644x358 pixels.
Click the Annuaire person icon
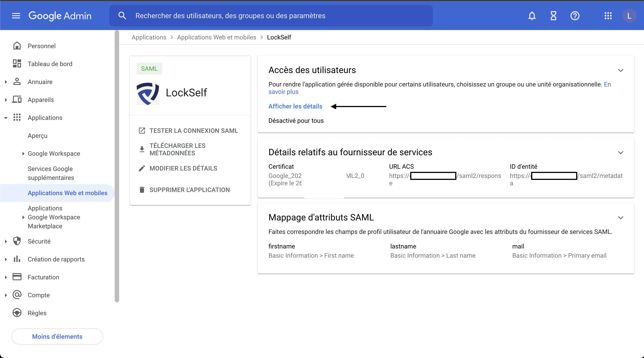point(17,82)
